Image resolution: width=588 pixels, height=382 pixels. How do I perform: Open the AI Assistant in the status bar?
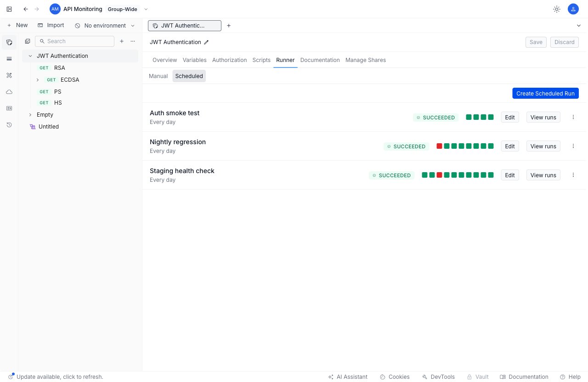348,377
